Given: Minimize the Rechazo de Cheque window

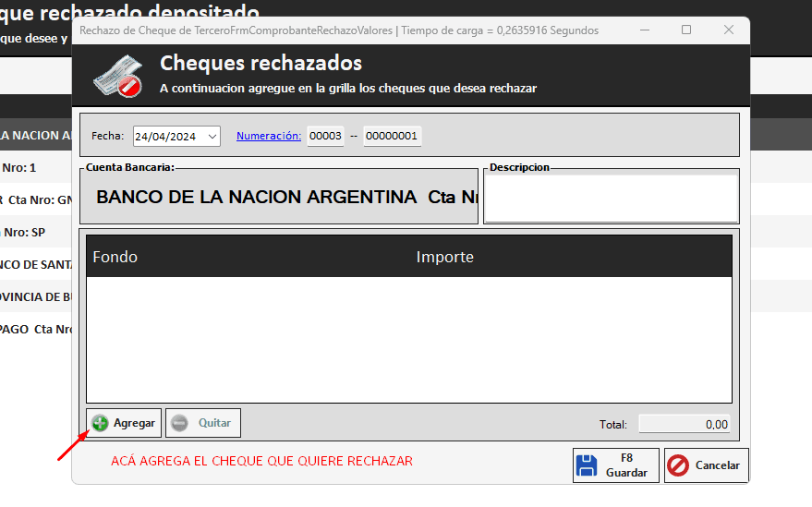Looking at the screenshot, I should point(644,30).
